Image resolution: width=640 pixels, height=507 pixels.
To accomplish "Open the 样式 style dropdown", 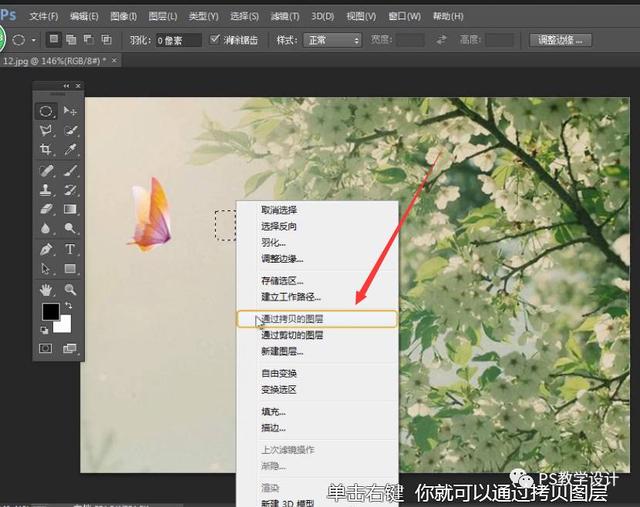I will [332, 40].
